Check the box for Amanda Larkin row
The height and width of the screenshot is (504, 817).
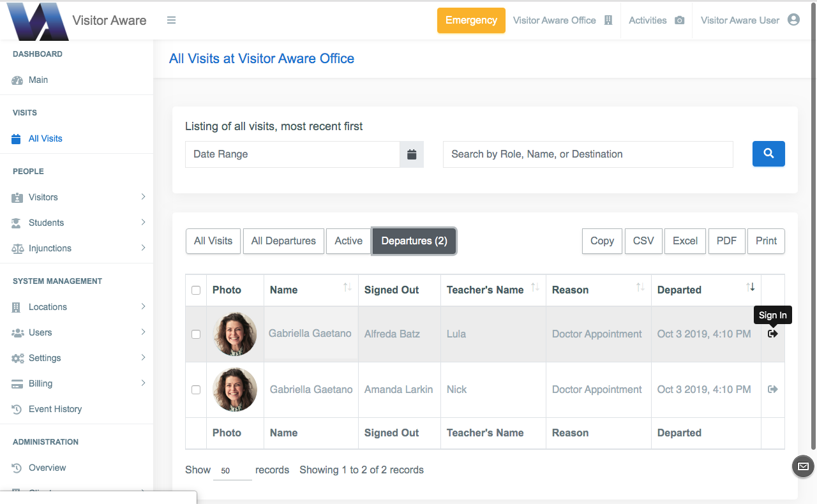[x=196, y=390]
